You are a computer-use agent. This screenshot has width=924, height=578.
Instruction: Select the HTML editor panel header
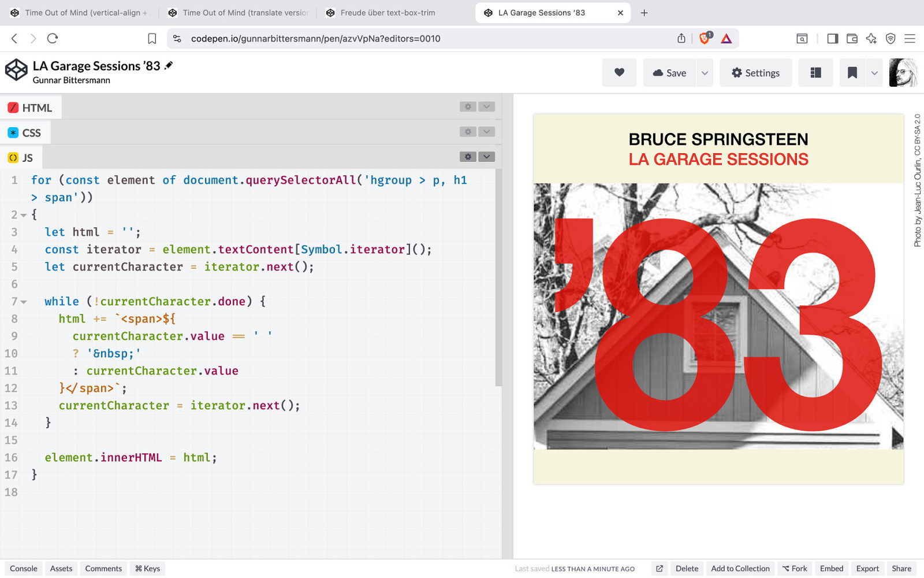pyautogui.click(x=31, y=108)
